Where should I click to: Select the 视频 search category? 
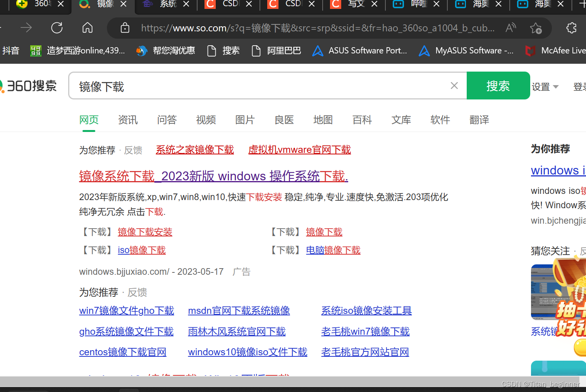[206, 120]
